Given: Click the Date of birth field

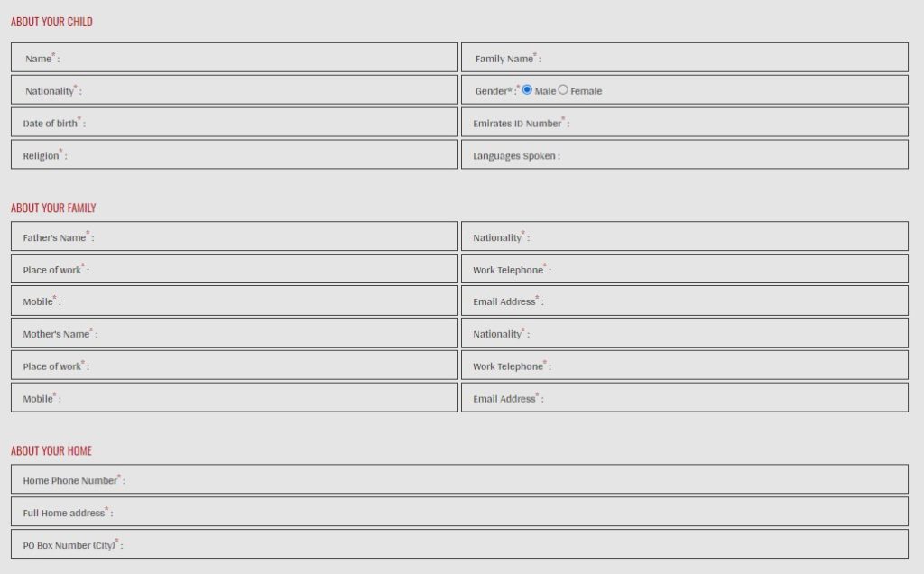Looking at the screenshot, I should click(x=271, y=123).
